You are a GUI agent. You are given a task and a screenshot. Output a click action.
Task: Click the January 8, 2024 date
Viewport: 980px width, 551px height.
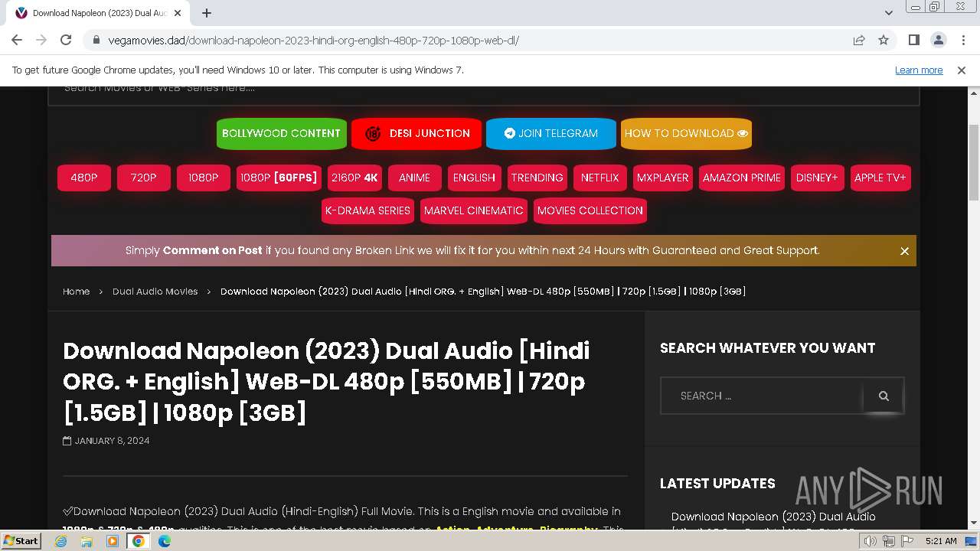point(112,441)
